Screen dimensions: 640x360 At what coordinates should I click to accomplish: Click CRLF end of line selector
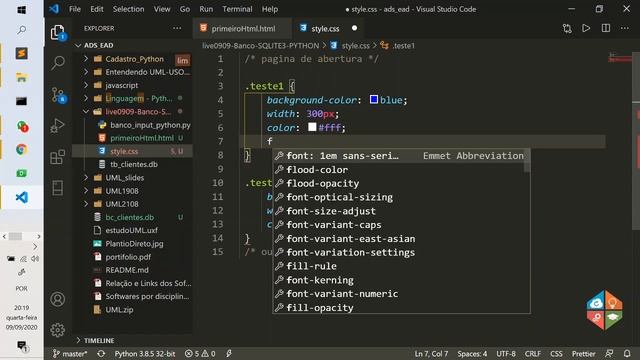point(533,353)
